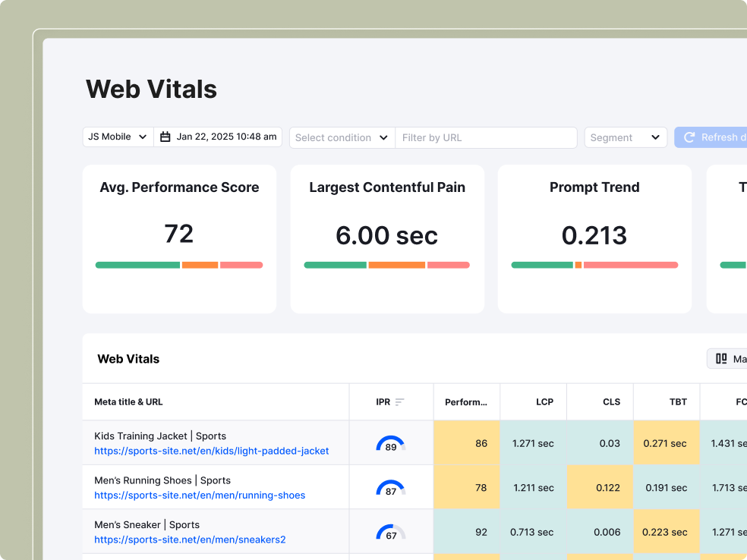Viewport: 747px width, 560px height.
Task: Open the men/running-shoes URL link
Action: [x=200, y=496]
